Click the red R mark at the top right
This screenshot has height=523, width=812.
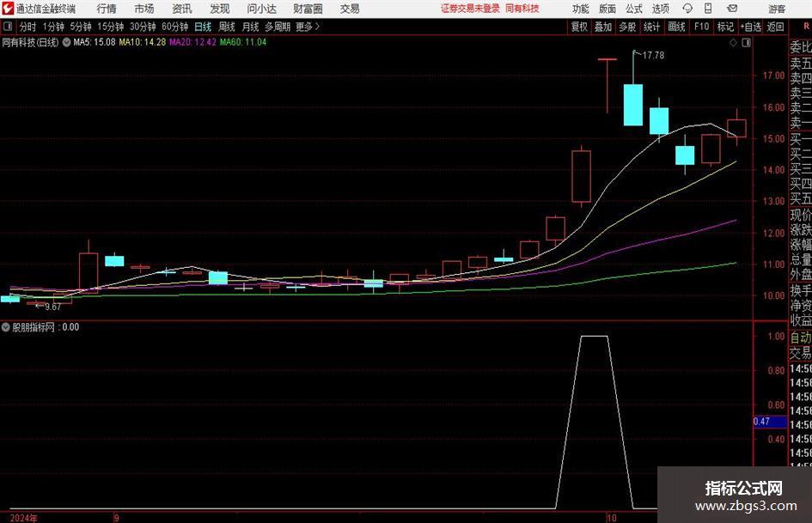(806, 27)
